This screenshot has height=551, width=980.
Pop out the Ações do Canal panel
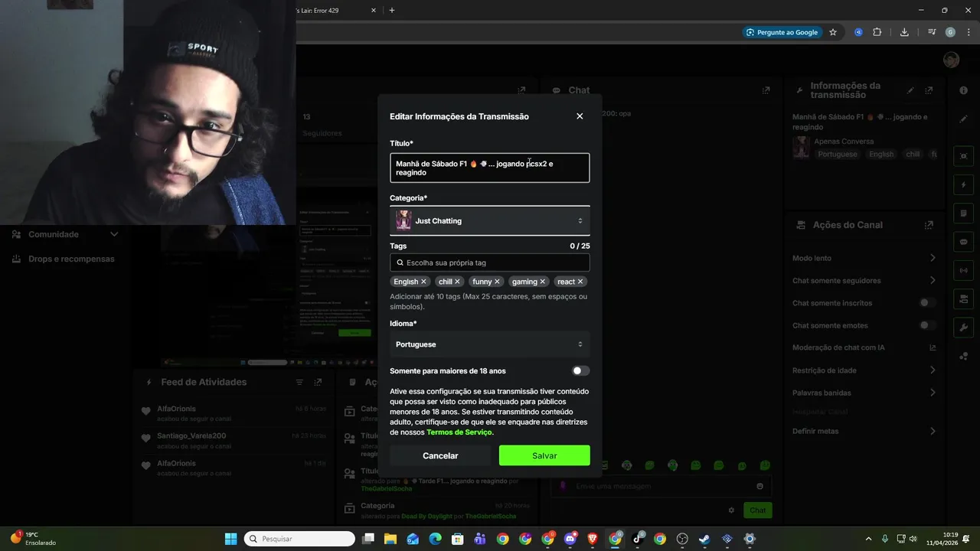click(929, 225)
